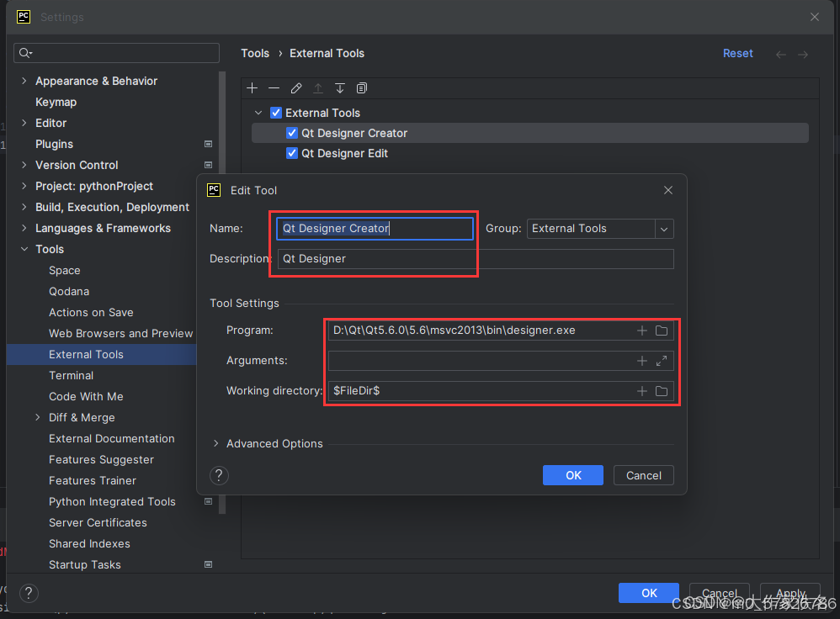The width and height of the screenshot is (840, 619).
Task: Open Keymap settings page
Action: click(x=56, y=102)
